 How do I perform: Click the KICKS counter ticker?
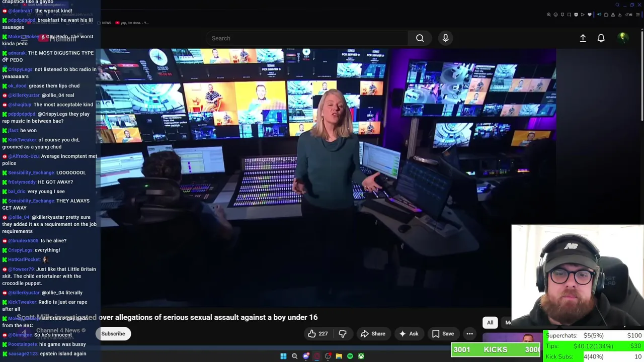[x=496, y=349]
